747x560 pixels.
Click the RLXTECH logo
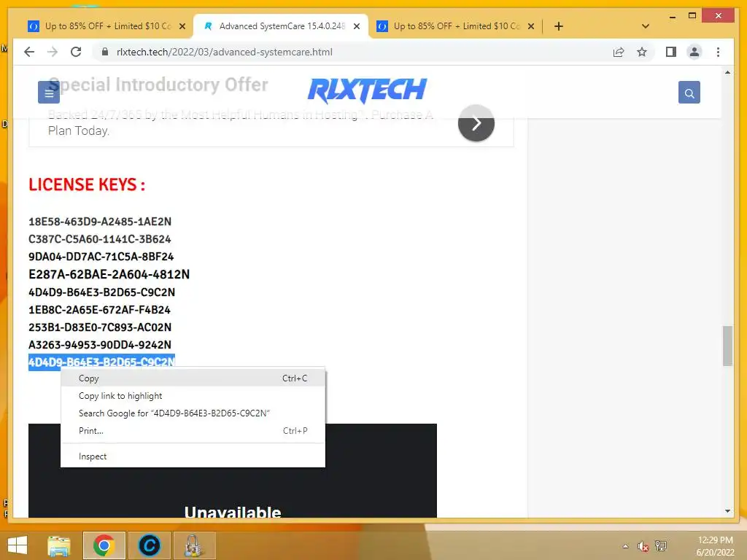368,90
